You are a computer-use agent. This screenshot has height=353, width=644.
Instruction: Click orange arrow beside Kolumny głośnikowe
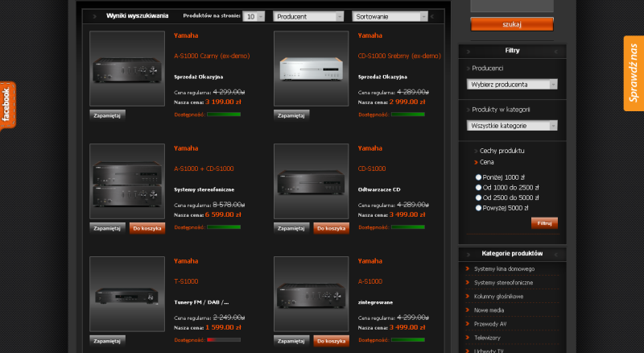468,297
